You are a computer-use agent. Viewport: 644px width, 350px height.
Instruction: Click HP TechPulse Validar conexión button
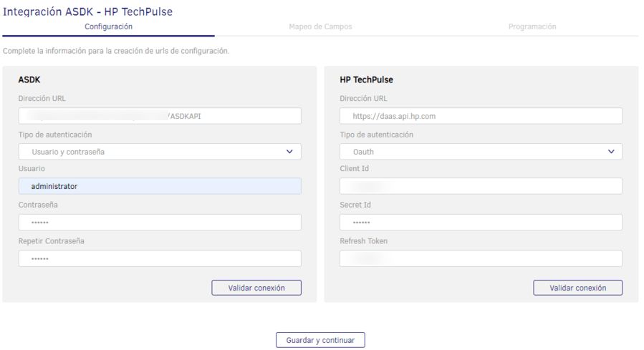point(578,288)
